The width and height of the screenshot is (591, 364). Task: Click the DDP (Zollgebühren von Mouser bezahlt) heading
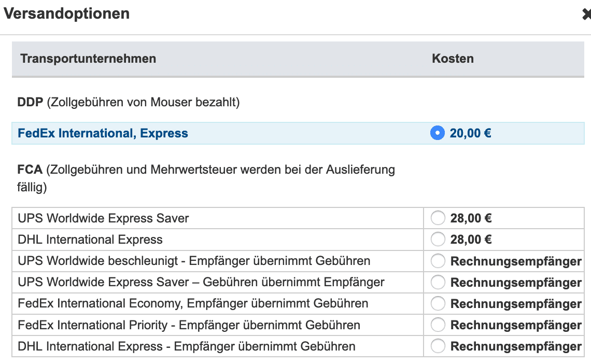pyautogui.click(x=129, y=102)
